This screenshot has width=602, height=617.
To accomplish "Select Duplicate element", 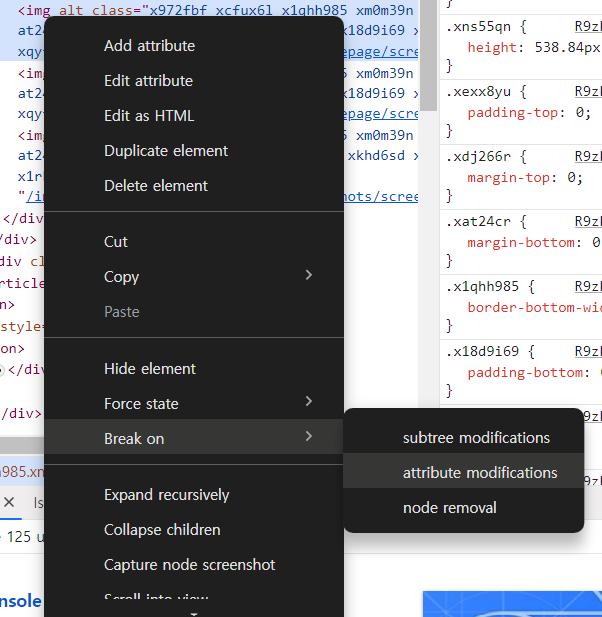I will 166,151.
